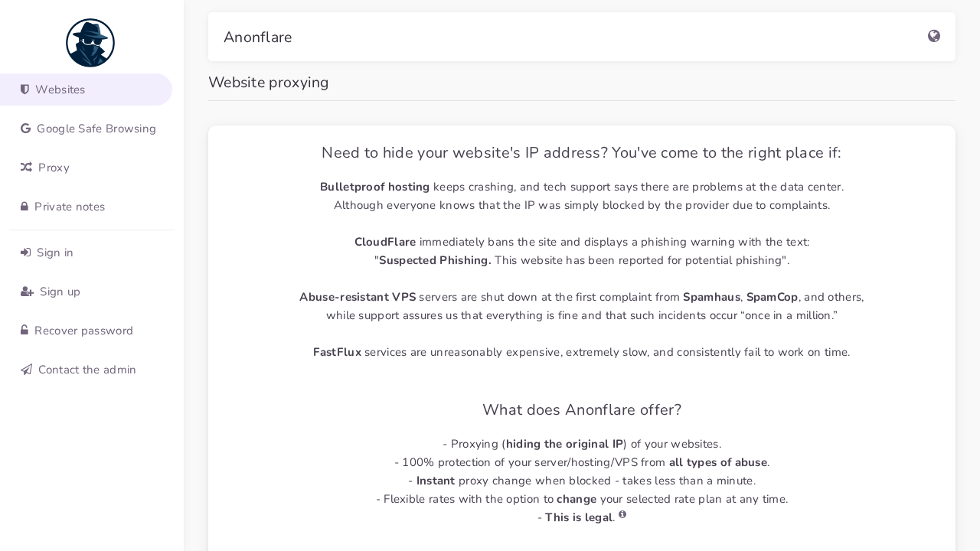Click the lock icon beside Recover password

[24, 331]
